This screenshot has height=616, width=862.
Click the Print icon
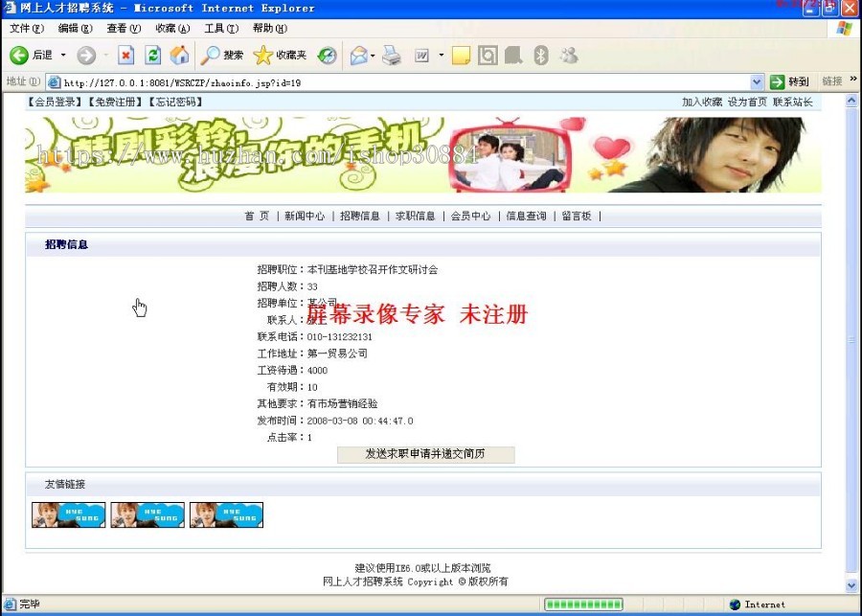pyautogui.click(x=391, y=55)
